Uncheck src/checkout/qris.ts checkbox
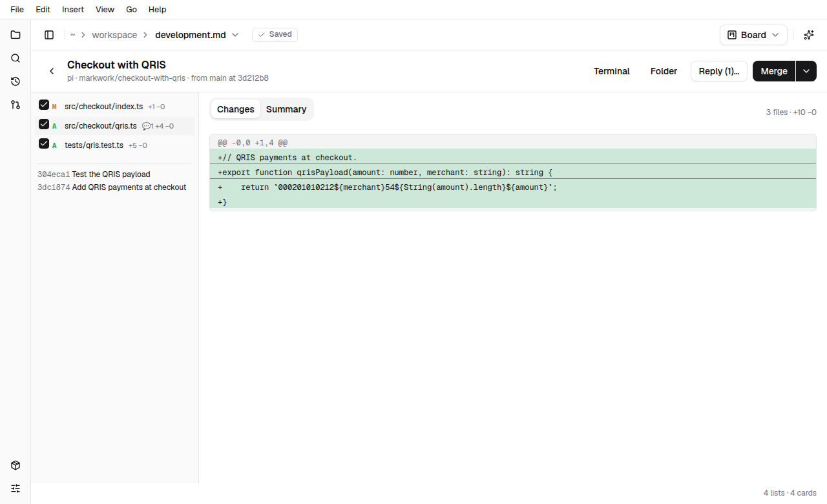The height and width of the screenshot is (504, 827). point(44,124)
